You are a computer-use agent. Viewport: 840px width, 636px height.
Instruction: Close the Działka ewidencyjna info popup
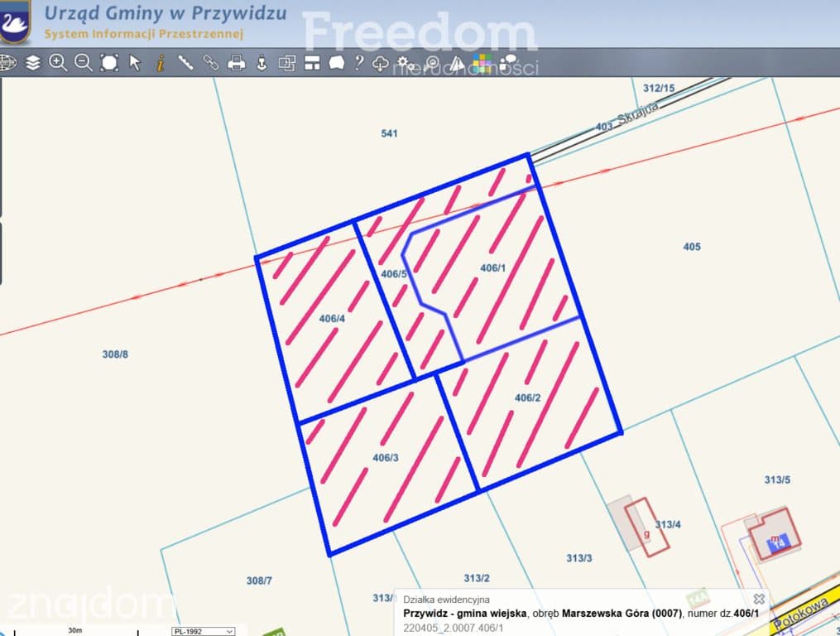coord(759,599)
